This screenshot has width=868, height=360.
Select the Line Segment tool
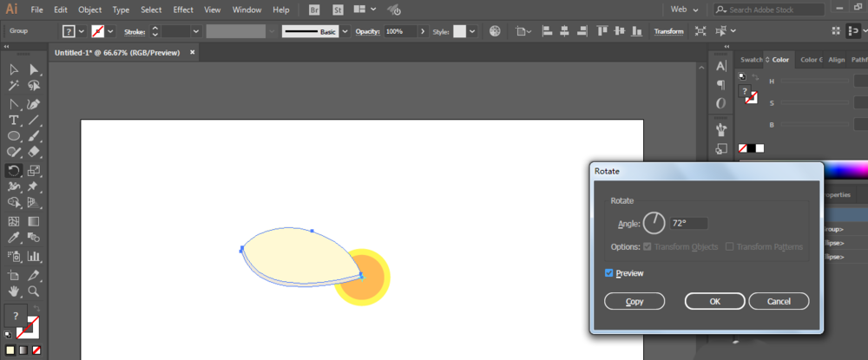click(x=34, y=120)
